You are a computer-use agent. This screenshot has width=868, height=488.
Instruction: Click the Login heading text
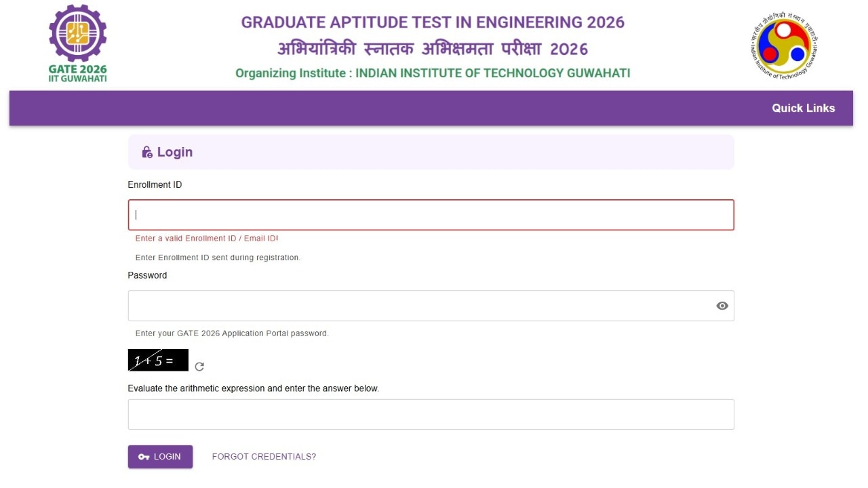[x=175, y=152]
